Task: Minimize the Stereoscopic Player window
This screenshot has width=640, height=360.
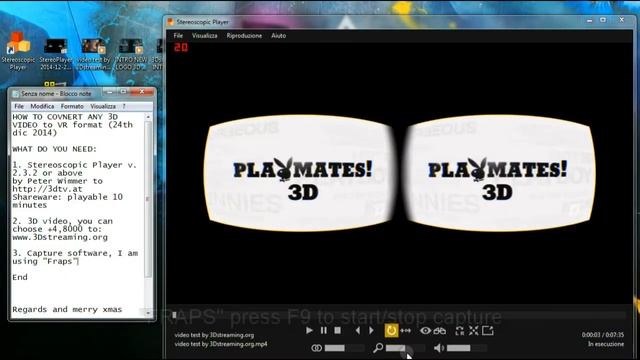Action: (x=589, y=20)
